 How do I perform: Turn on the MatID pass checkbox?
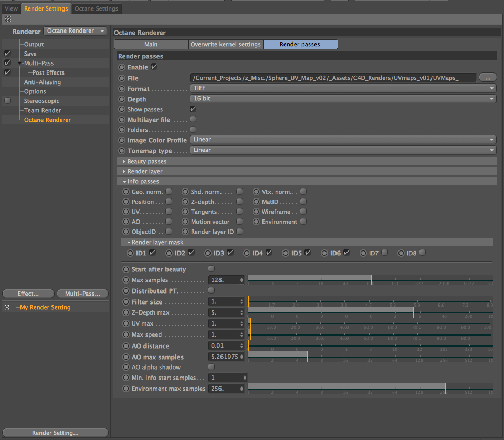click(303, 201)
